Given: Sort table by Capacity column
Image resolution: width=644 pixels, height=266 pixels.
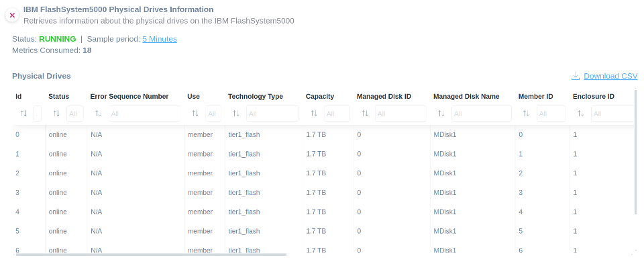Looking at the screenshot, I should coord(314,114).
